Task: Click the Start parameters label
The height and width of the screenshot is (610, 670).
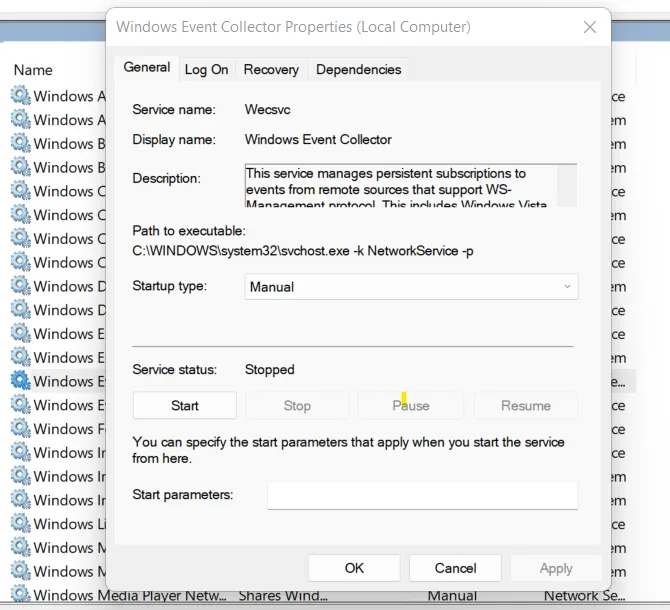Action: click(183, 495)
